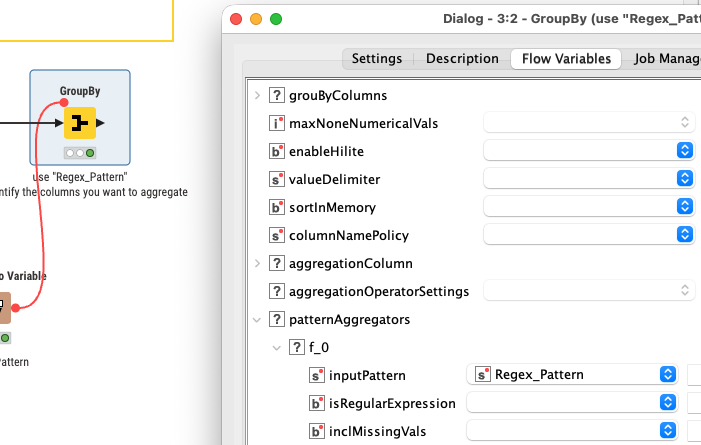Click the boolean icon beside sortInMemory
The image size is (701, 445).
277,207
